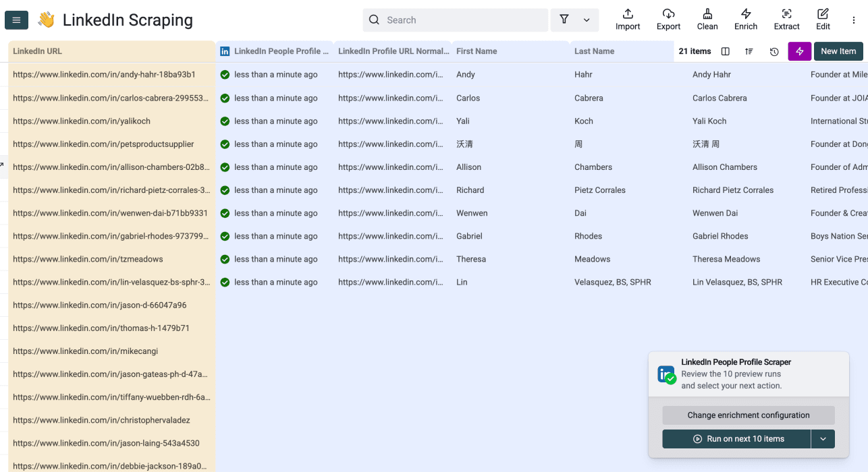Click the green check status for Allison row

(x=225, y=167)
